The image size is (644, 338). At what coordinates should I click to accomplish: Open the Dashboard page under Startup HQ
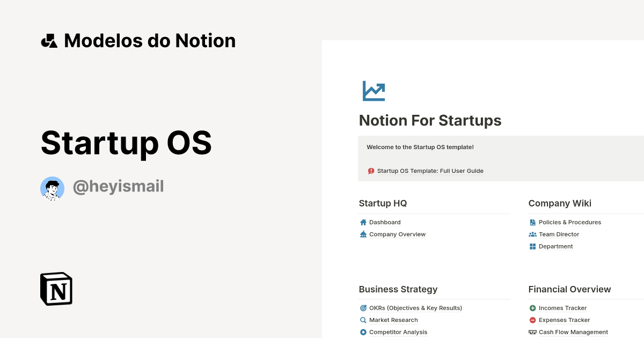(x=384, y=222)
